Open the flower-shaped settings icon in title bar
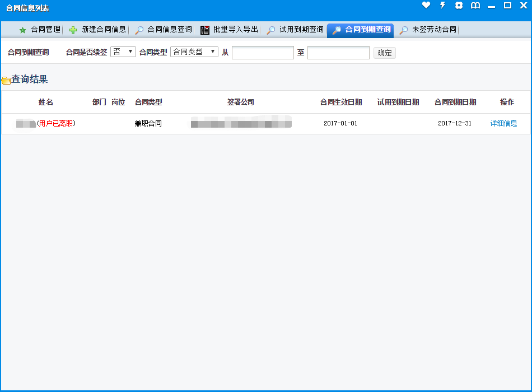The height and width of the screenshot is (392, 532). [459, 6]
